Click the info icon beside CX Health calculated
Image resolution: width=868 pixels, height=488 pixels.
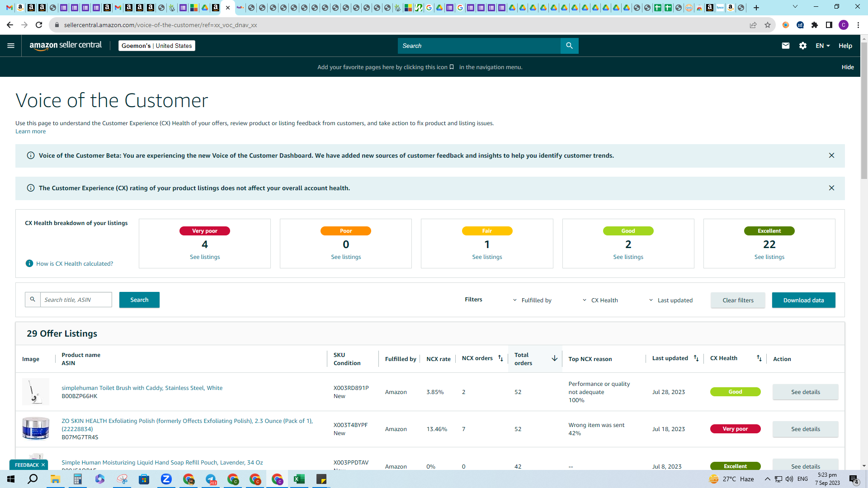pyautogui.click(x=29, y=263)
